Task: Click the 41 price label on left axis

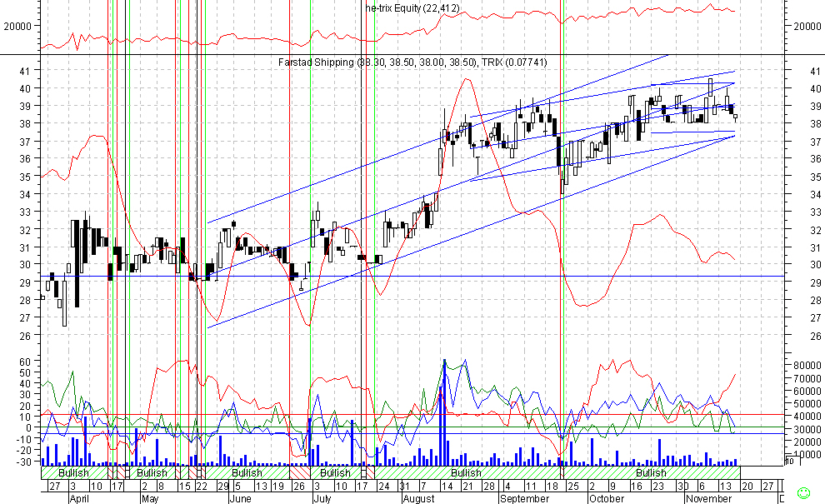Action: (x=25, y=71)
